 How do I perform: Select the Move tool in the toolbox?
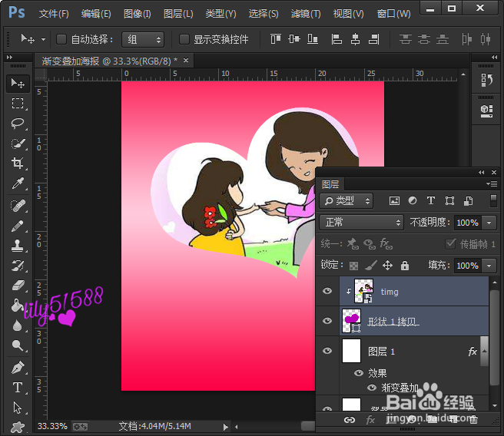[18, 84]
